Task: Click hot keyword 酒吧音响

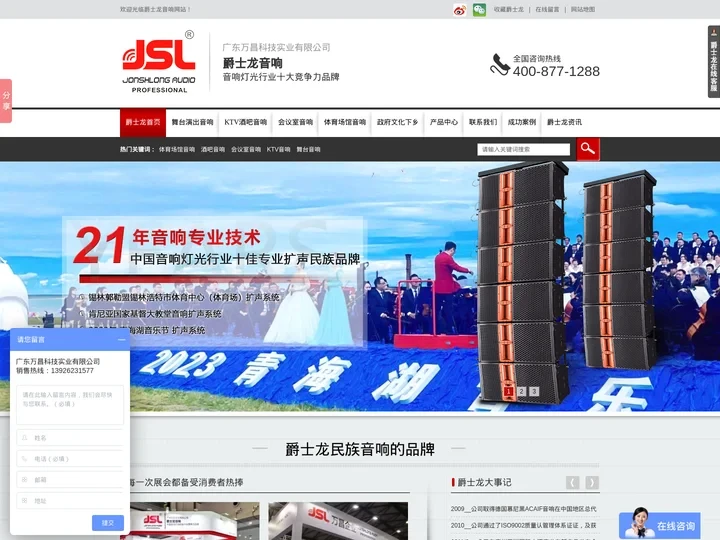Action: tap(213, 150)
